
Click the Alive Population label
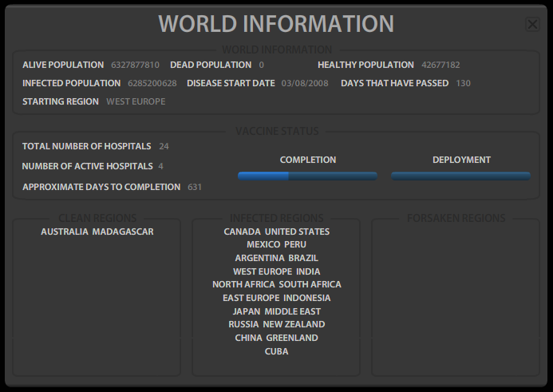(63, 65)
